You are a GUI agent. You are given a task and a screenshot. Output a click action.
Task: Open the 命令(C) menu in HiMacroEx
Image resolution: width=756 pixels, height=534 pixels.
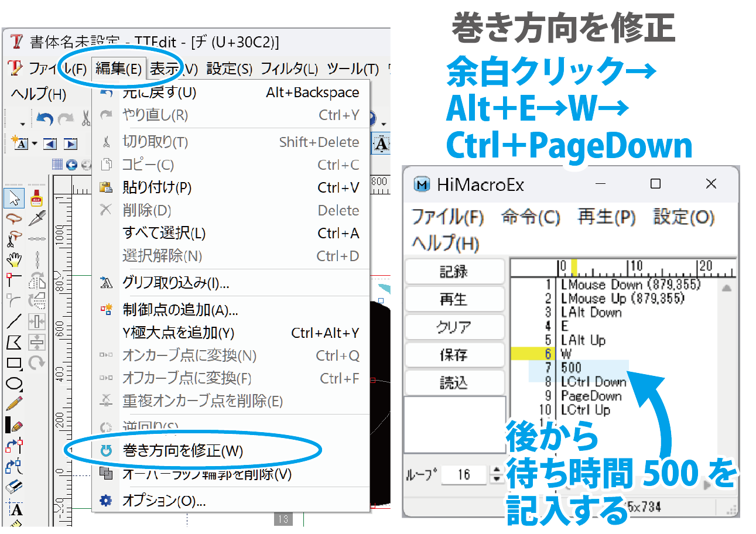coord(531,217)
